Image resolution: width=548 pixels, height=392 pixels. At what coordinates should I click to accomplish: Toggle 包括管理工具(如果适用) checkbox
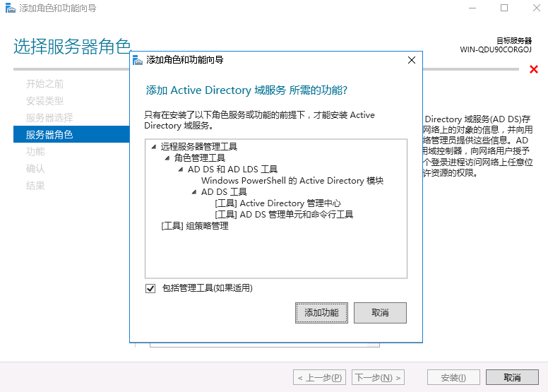[x=150, y=288]
